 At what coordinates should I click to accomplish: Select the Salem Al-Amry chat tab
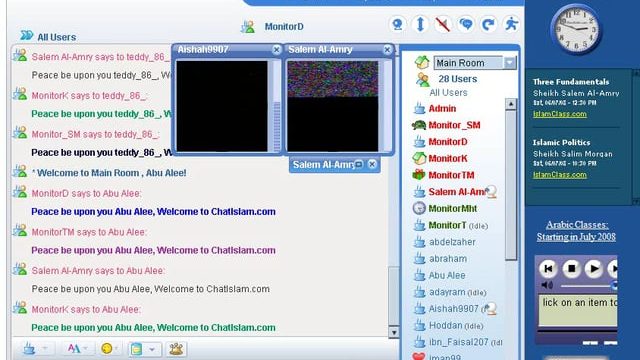coord(335,164)
